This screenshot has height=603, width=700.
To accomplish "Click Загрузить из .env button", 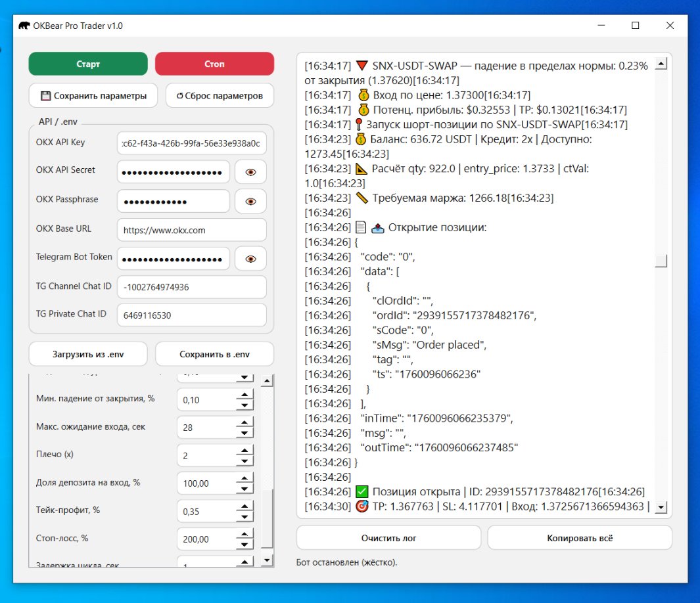I will coord(88,354).
